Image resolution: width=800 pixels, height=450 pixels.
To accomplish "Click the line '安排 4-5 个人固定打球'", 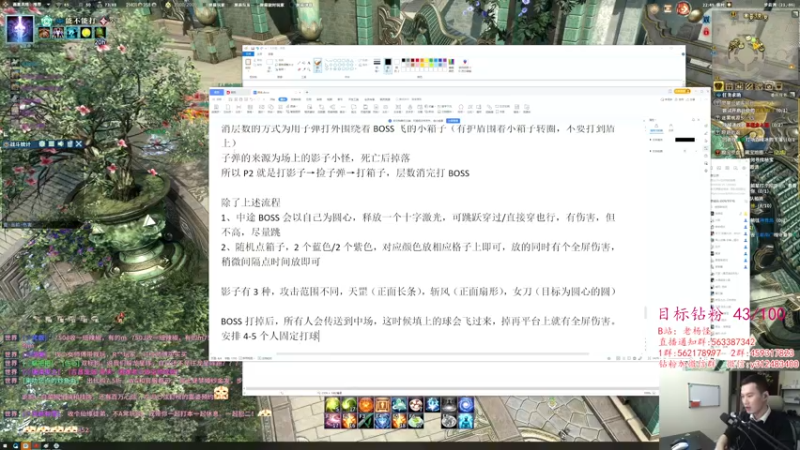I will (x=270, y=336).
